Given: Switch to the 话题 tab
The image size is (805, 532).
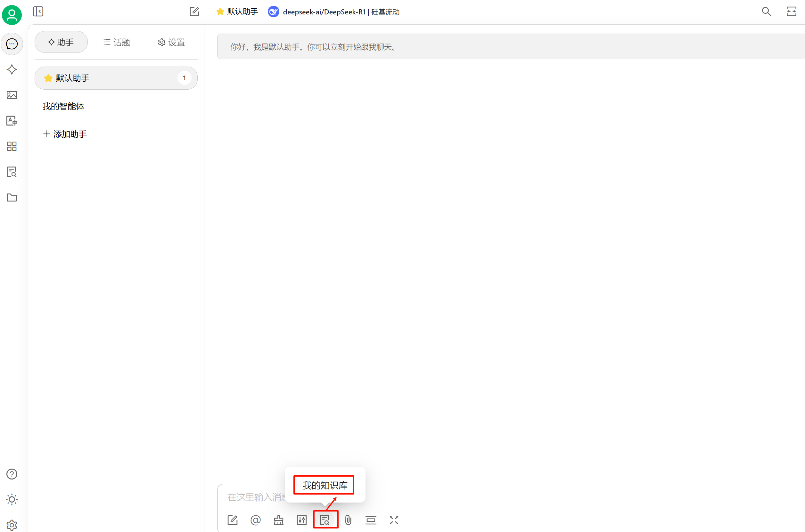Looking at the screenshot, I should [117, 42].
